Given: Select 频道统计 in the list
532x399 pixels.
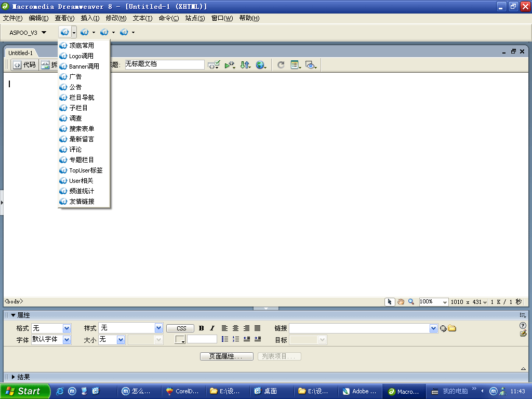Looking at the screenshot, I should [84, 191].
